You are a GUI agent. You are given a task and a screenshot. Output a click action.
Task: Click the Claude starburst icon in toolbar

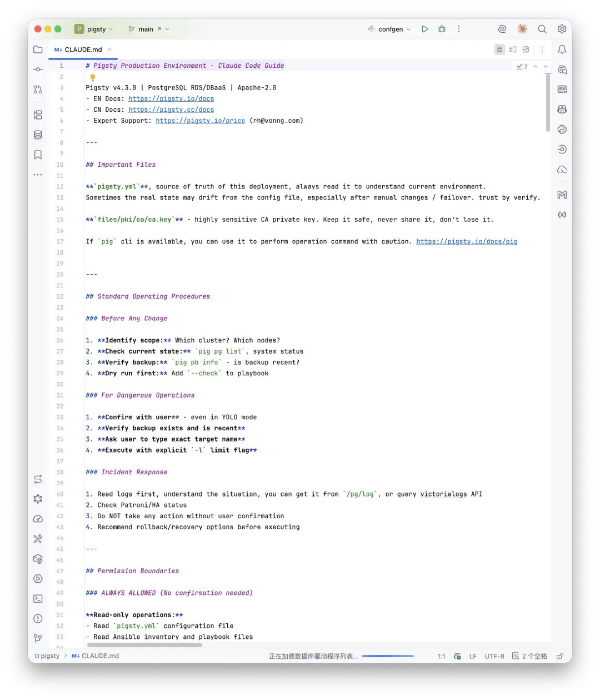point(522,29)
